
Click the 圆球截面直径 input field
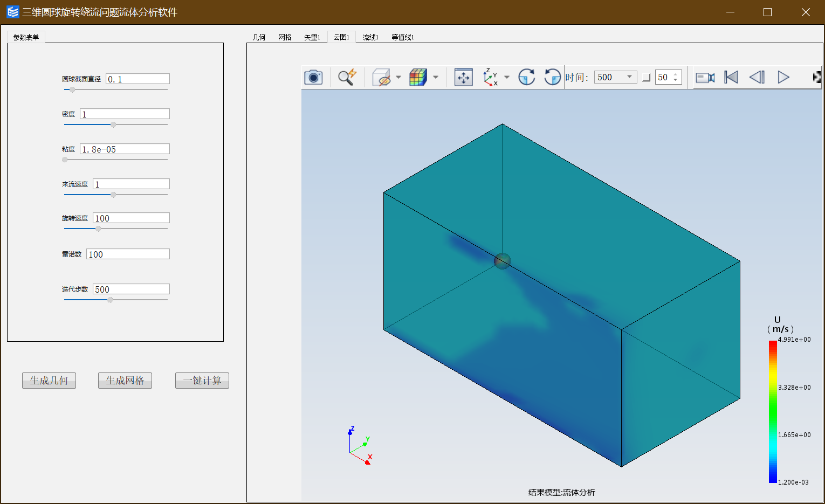(x=137, y=79)
